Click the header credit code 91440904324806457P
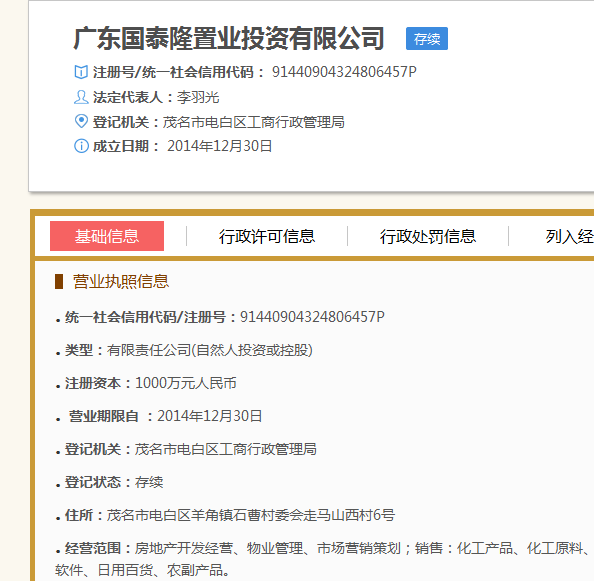The height and width of the screenshot is (581, 594). 344,72
